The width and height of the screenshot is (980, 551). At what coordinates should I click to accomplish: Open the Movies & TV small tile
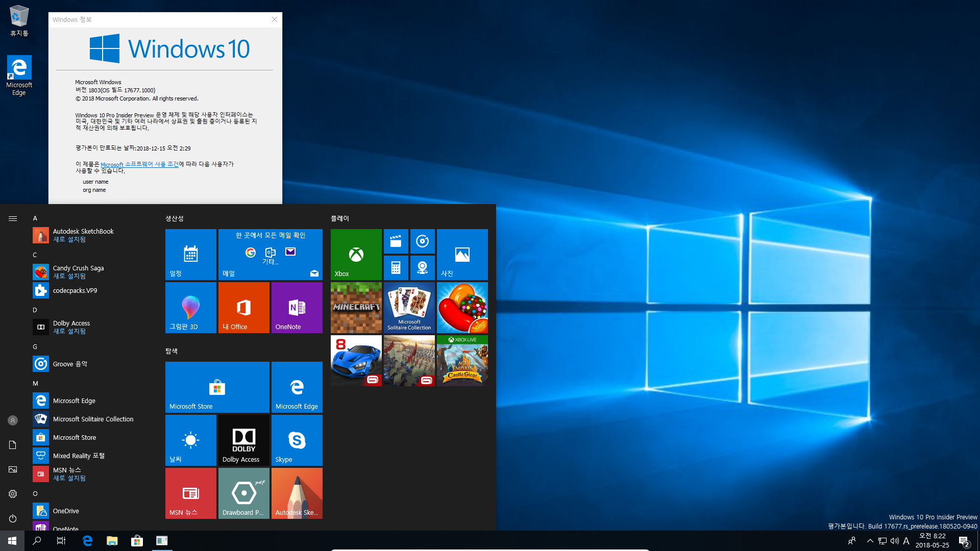point(396,241)
